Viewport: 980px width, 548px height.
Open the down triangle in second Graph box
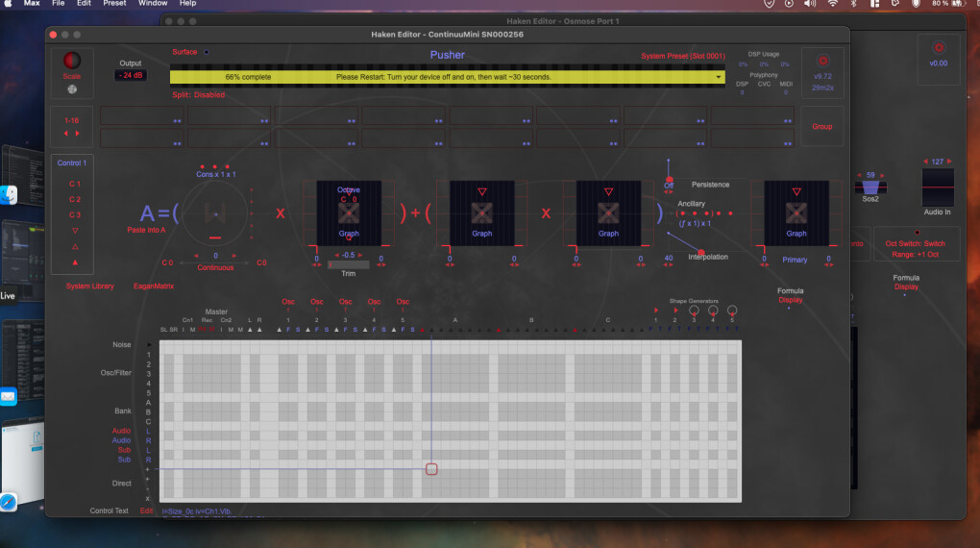tap(482, 191)
